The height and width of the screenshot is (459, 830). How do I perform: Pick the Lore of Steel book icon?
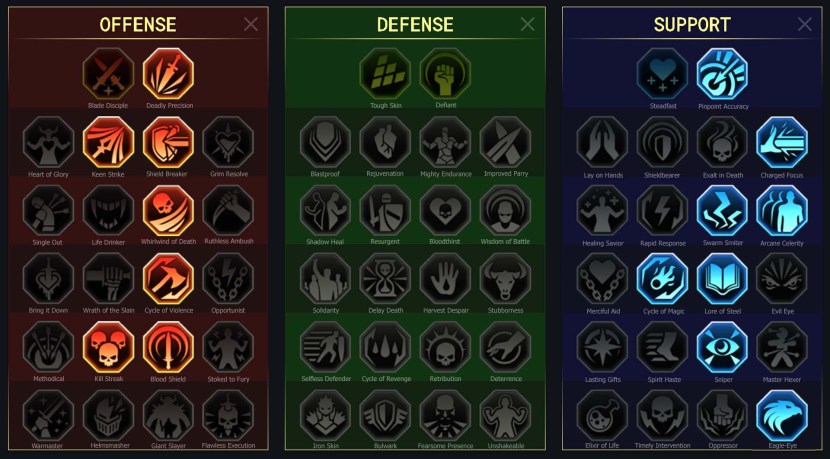723,279
